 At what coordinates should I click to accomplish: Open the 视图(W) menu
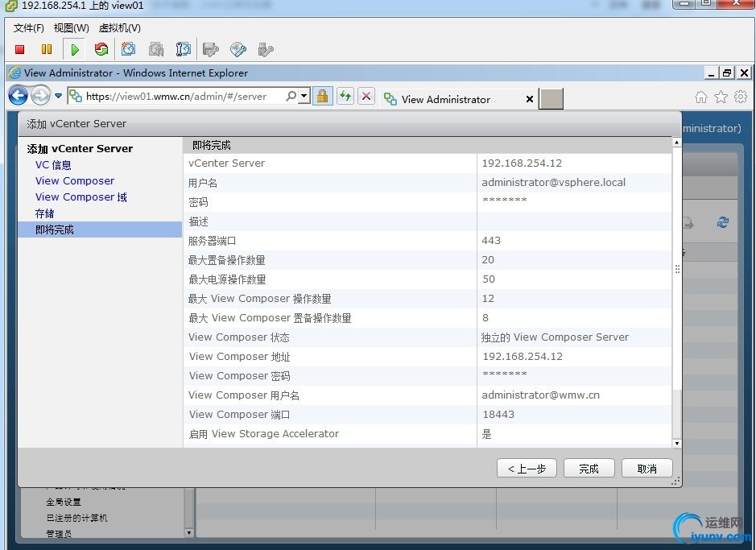(72, 28)
